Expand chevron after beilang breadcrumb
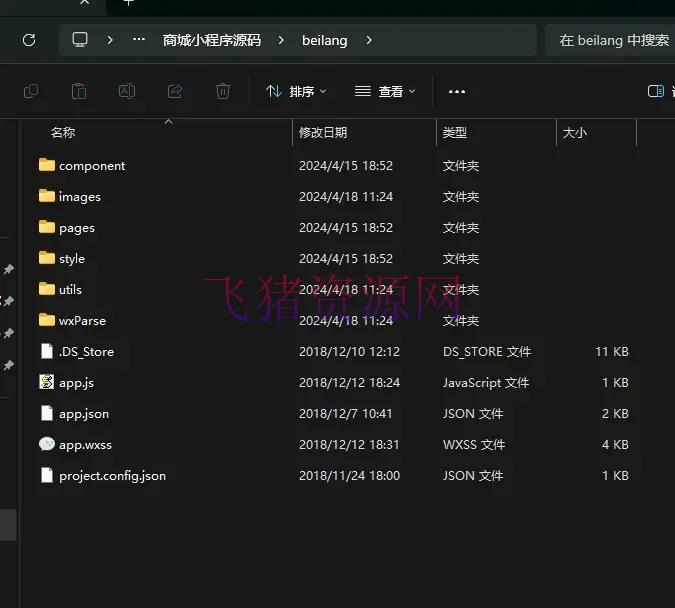This screenshot has width=675, height=608. (369, 40)
